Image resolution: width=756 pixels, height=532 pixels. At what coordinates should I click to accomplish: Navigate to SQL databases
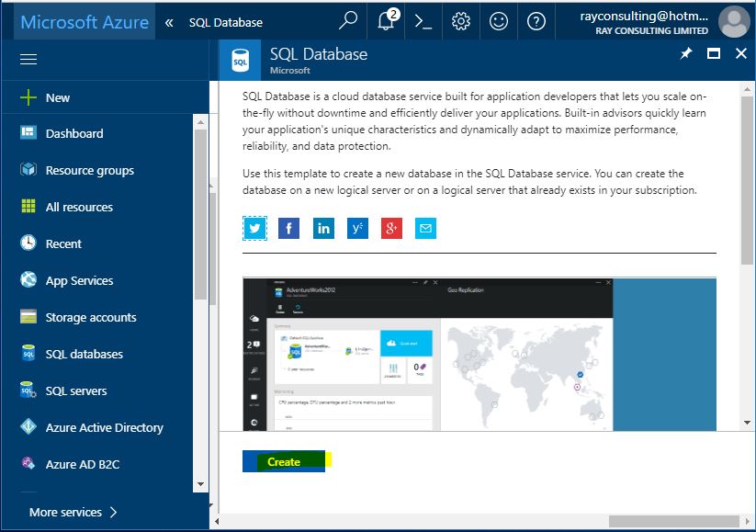coord(84,354)
